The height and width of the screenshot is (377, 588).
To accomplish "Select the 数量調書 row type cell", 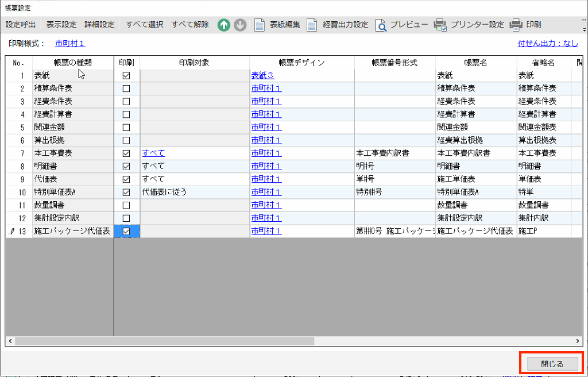I will coord(73,205).
